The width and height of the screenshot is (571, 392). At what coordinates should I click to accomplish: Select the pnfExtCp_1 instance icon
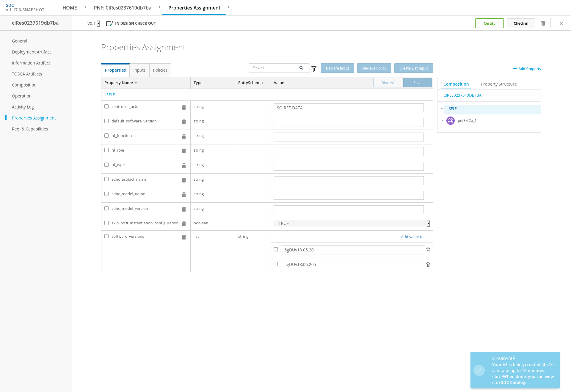pos(451,121)
